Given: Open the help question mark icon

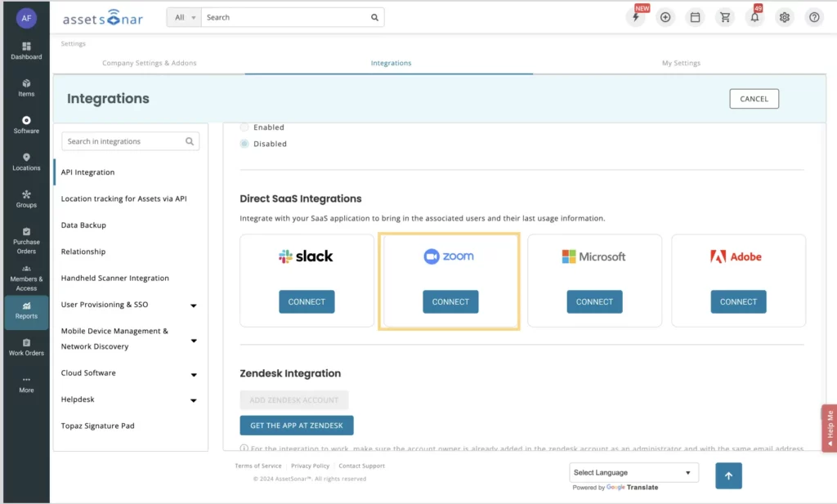Looking at the screenshot, I should click(813, 17).
